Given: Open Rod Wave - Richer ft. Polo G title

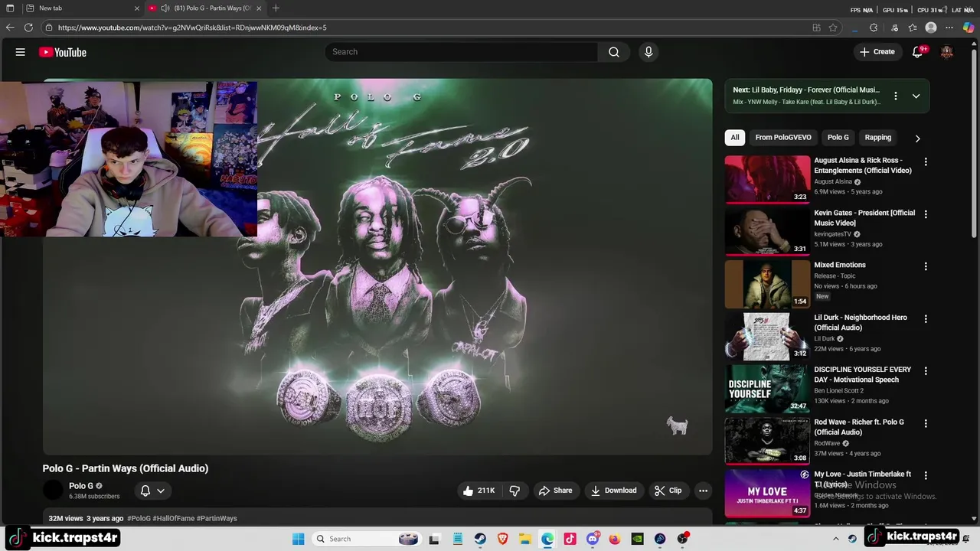Looking at the screenshot, I should pos(858,427).
